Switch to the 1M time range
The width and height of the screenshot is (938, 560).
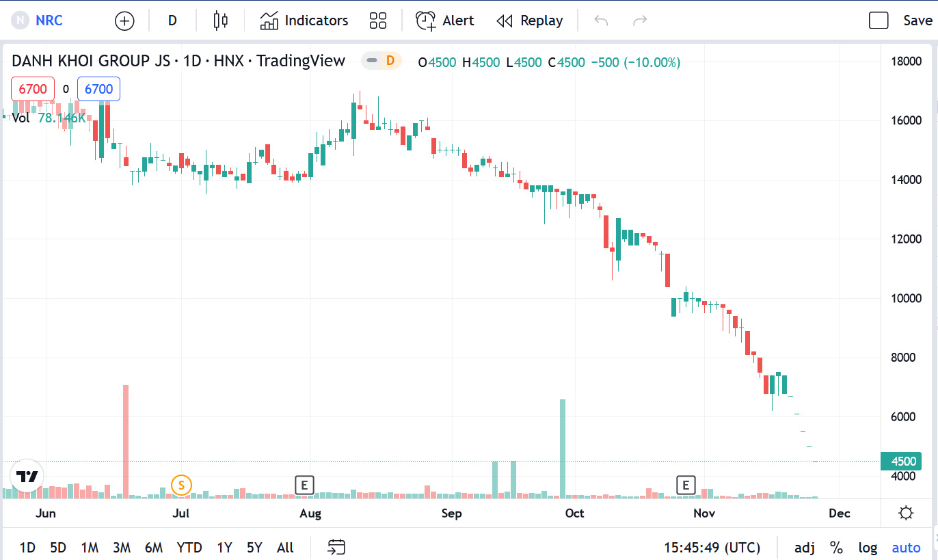click(x=90, y=548)
